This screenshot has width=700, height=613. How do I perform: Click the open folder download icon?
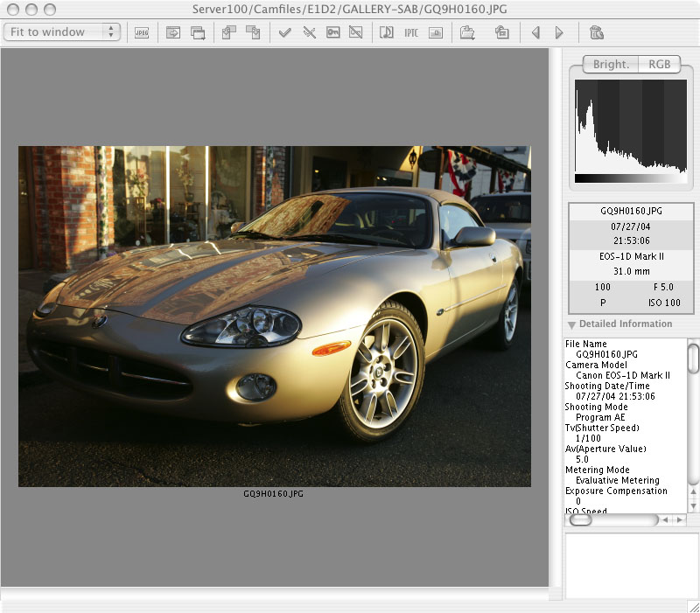(467, 32)
